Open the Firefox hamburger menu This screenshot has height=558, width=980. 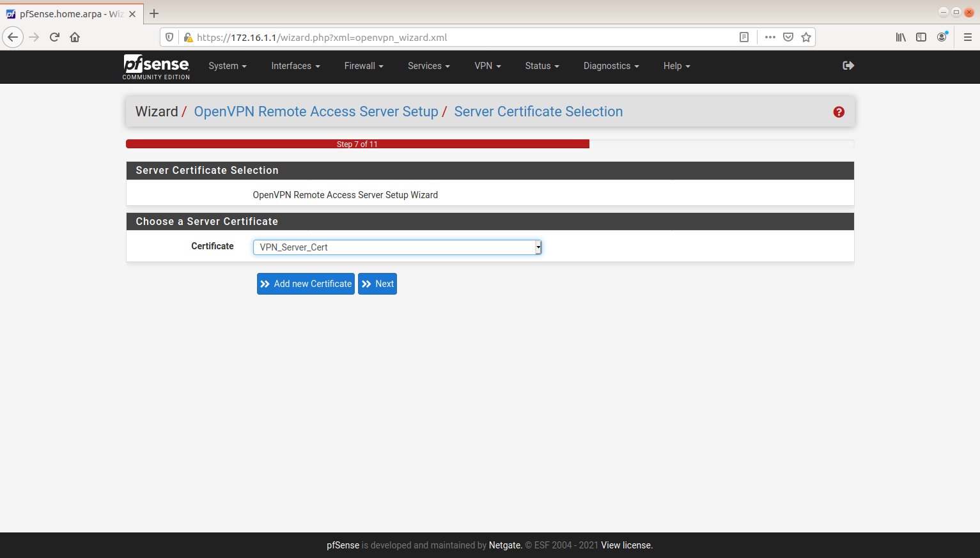pos(968,37)
